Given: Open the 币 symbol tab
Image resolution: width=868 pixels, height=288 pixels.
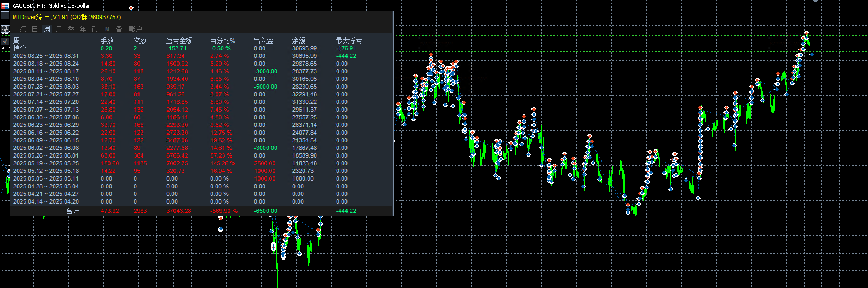Looking at the screenshot, I should pos(95,29).
